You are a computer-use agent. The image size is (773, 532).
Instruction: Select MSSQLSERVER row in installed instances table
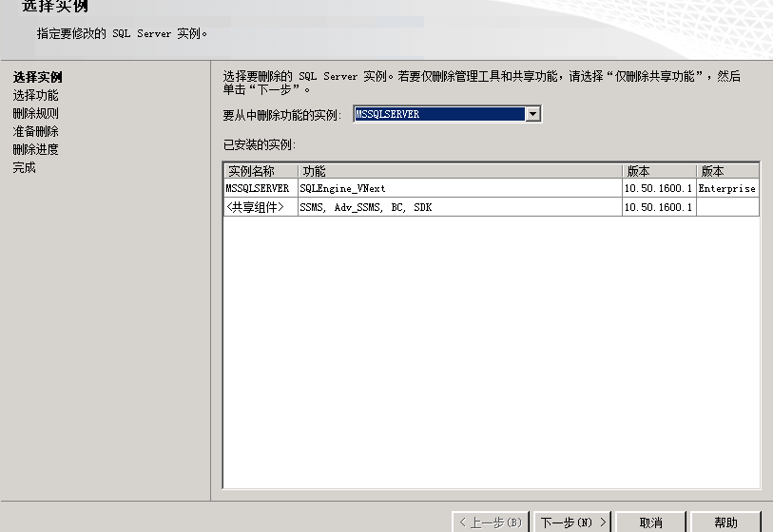click(x=492, y=188)
